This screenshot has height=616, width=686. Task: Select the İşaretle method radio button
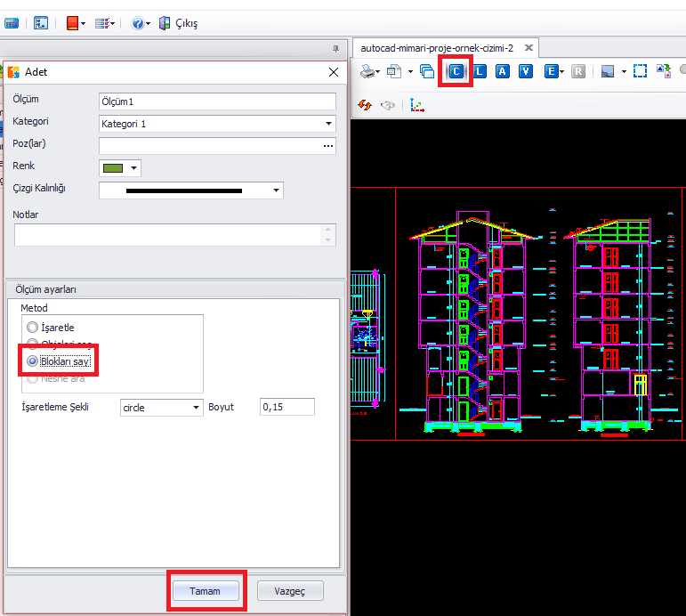pyautogui.click(x=33, y=328)
